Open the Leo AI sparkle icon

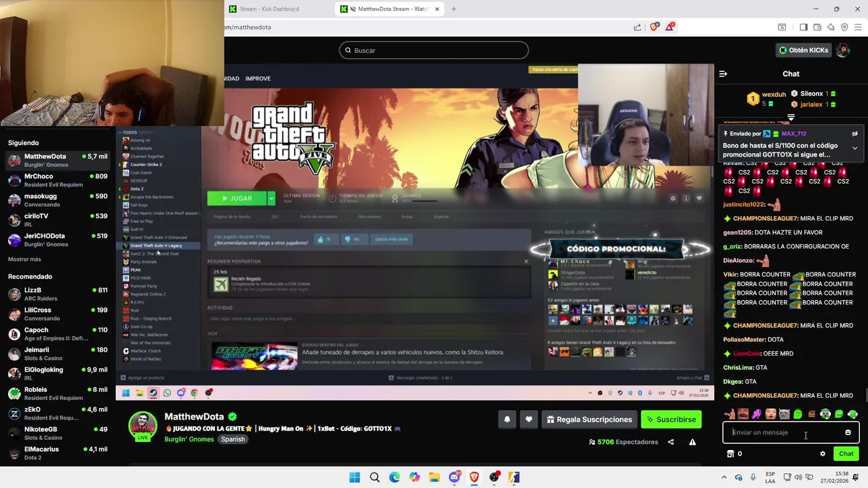tap(831, 27)
